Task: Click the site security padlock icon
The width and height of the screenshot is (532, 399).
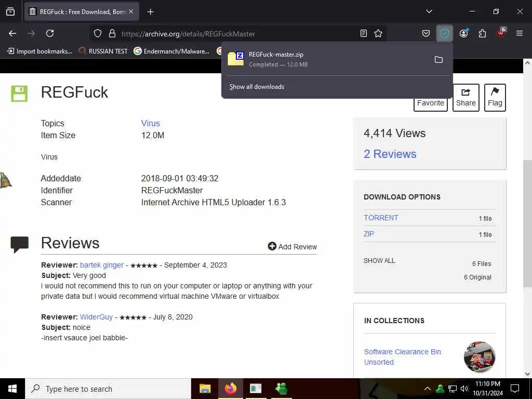Action: pyautogui.click(x=112, y=34)
